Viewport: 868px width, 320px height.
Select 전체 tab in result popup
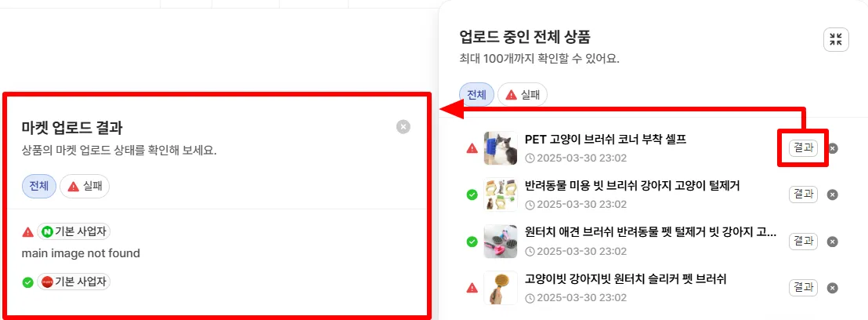pyautogui.click(x=39, y=187)
